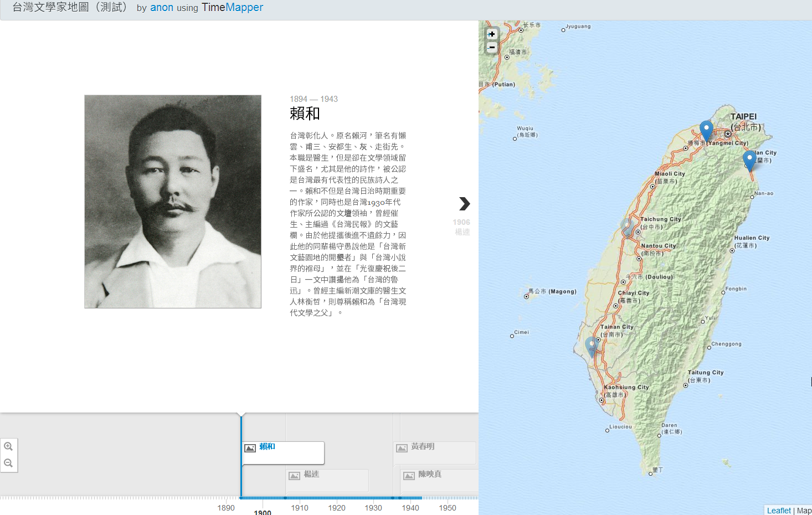Click the Taitung City label on the map
The width and height of the screenshot is (812, 515).
pyautogui.click(x=706, y=373)
